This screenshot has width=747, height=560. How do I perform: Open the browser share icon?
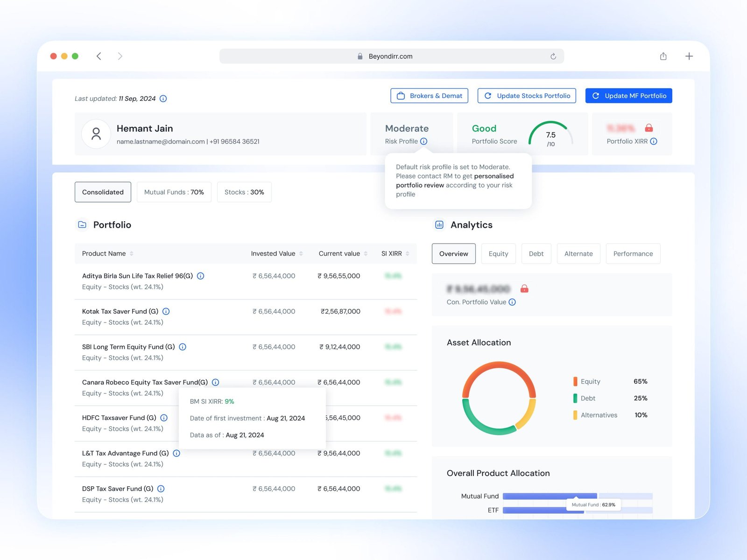point(663,56)
